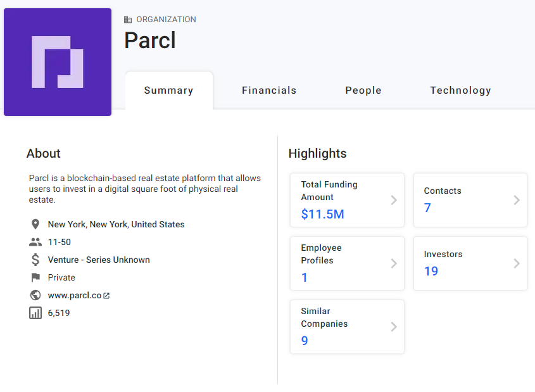Viewport: 535px width, 392px height.
Task: Open the Summary tab
Action: point(169,91)
